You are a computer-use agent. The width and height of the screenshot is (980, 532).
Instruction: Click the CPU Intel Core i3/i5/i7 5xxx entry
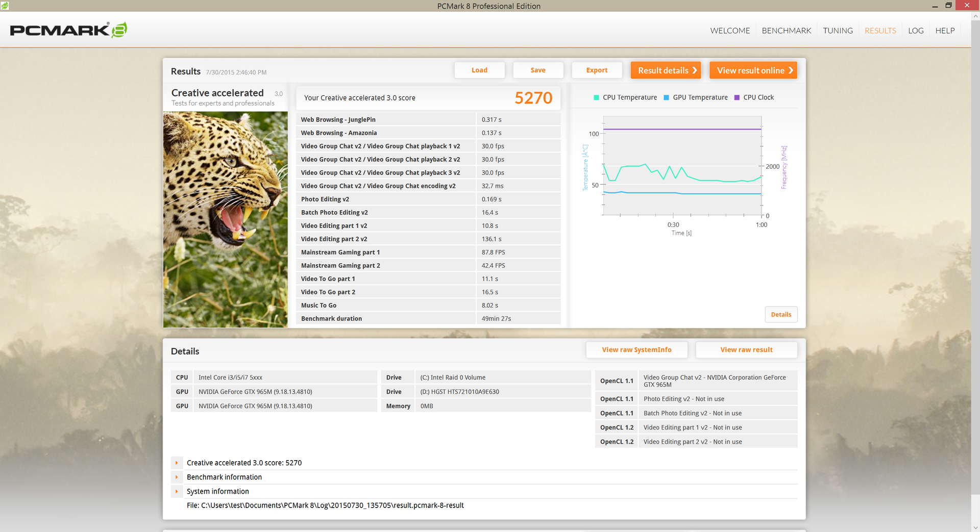(x=274, y=377)
